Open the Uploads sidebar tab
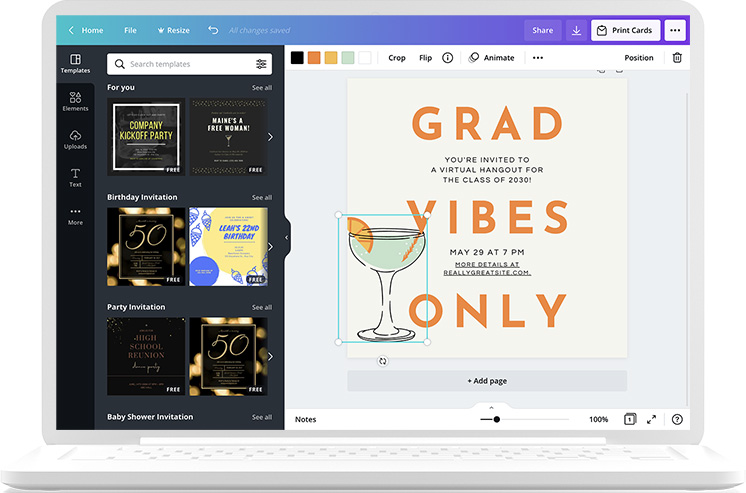746x493 pixels. point(75,139)
